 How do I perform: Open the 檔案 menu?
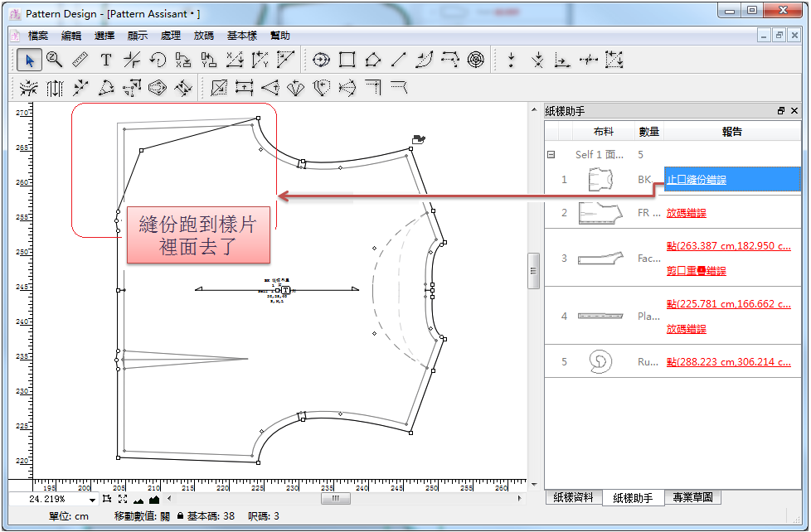tap(38, 36)
